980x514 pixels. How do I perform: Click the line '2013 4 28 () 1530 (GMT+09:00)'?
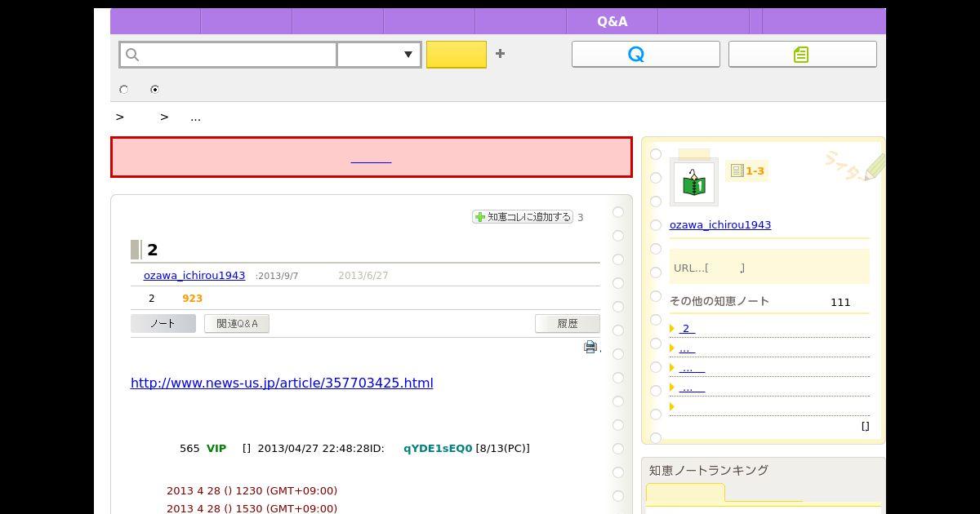tap(252, 508)
